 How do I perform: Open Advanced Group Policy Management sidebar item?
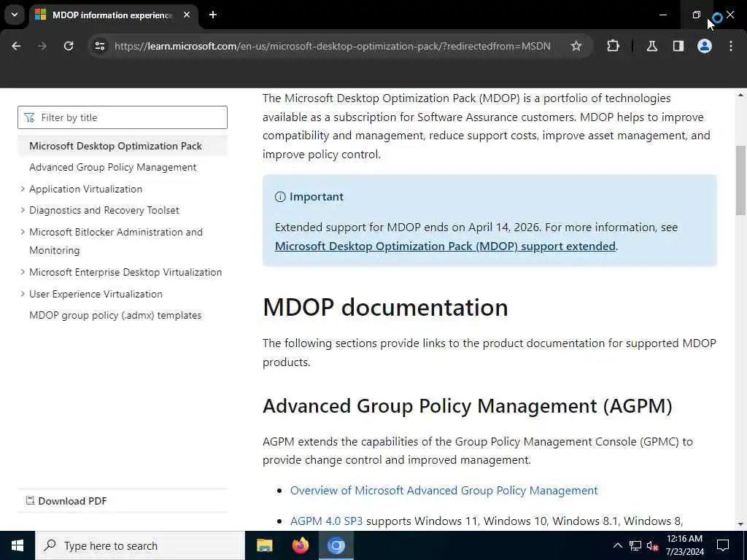[x=113, y=167]
